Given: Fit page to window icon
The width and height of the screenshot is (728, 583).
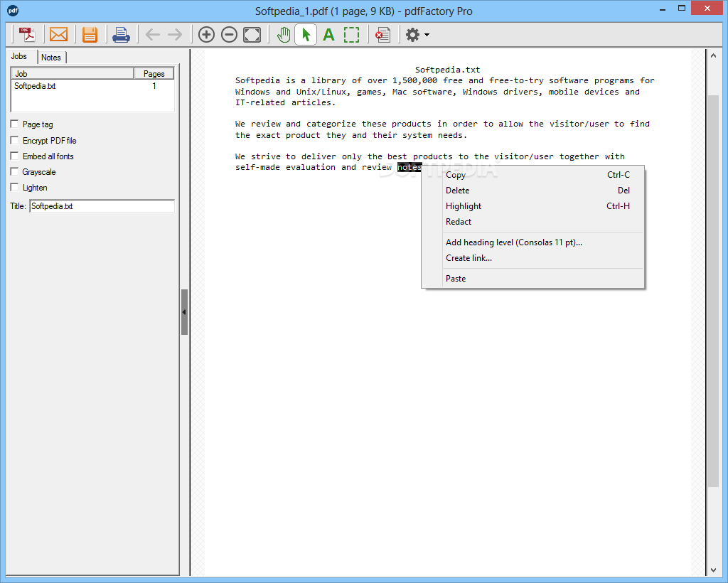Looking at the screenshot, I should coord(252,34).
